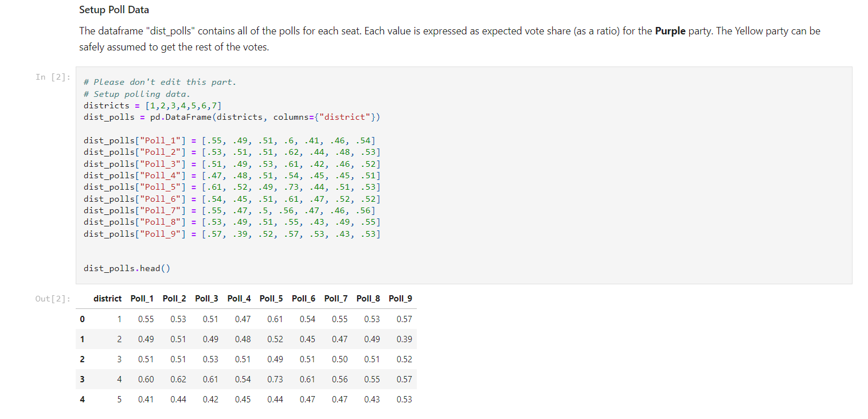Select the "In [2]:" execution prompt
Image resolution: width=868 pixels, height=419 pixels.
(52, 77)
